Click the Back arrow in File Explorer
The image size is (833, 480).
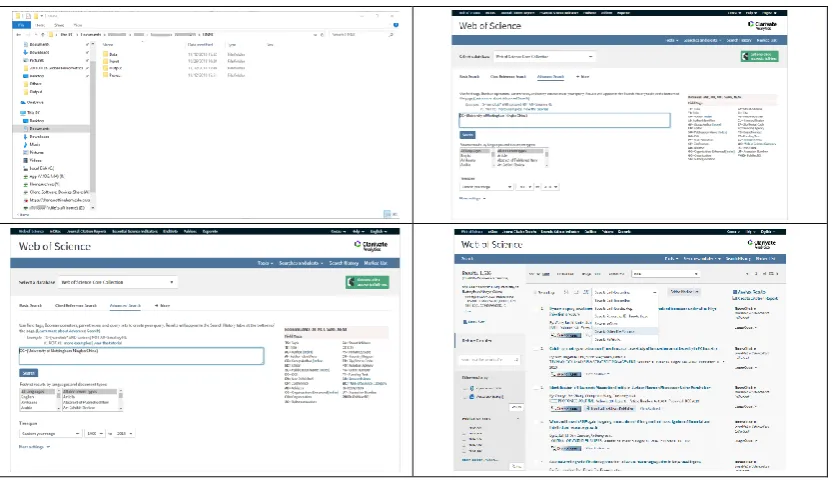point(19,35)
